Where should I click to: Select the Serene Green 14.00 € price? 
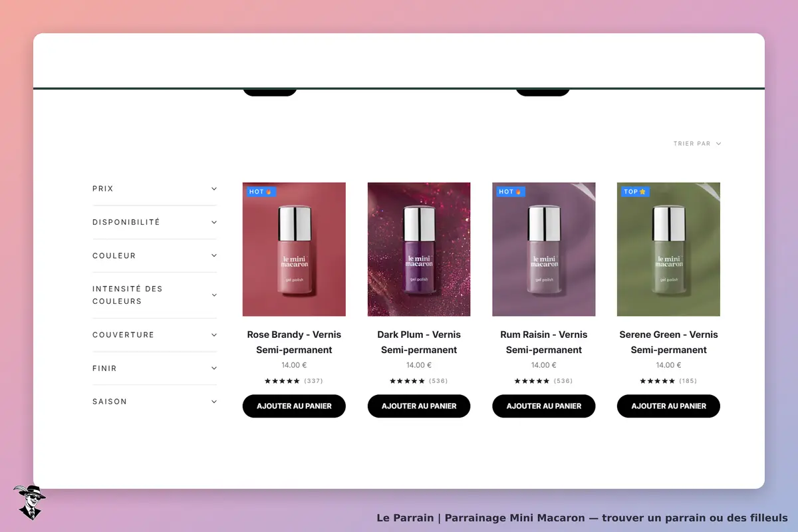(668, 365)
